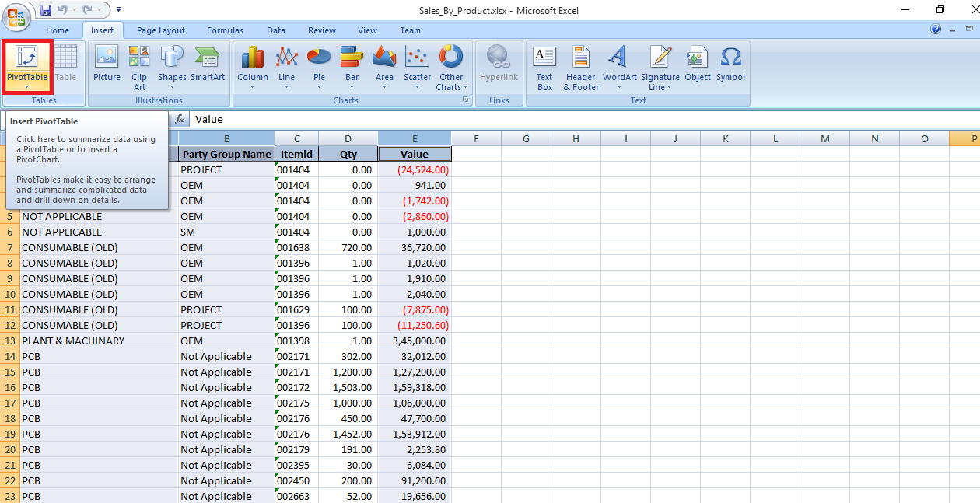The image size is (980, 503).
Task: Insert a Signature Line
Action: 660,67
